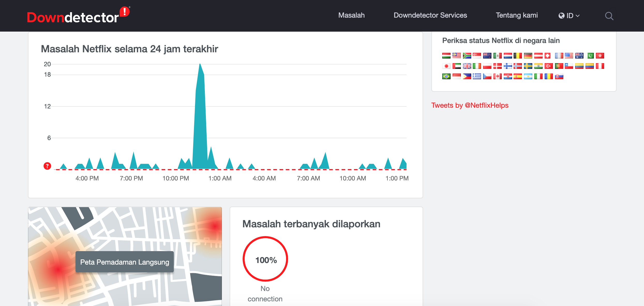
Task: Open Tweets by @NetflixHelps link
Action: [x=470, y=105]
